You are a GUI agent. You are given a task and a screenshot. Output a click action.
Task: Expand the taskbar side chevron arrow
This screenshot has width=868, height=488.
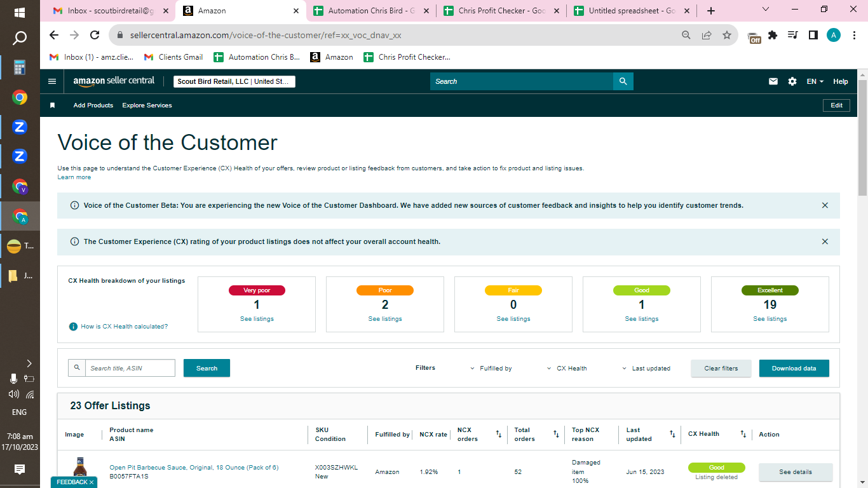pyautogui.click(x=29, y=363)
